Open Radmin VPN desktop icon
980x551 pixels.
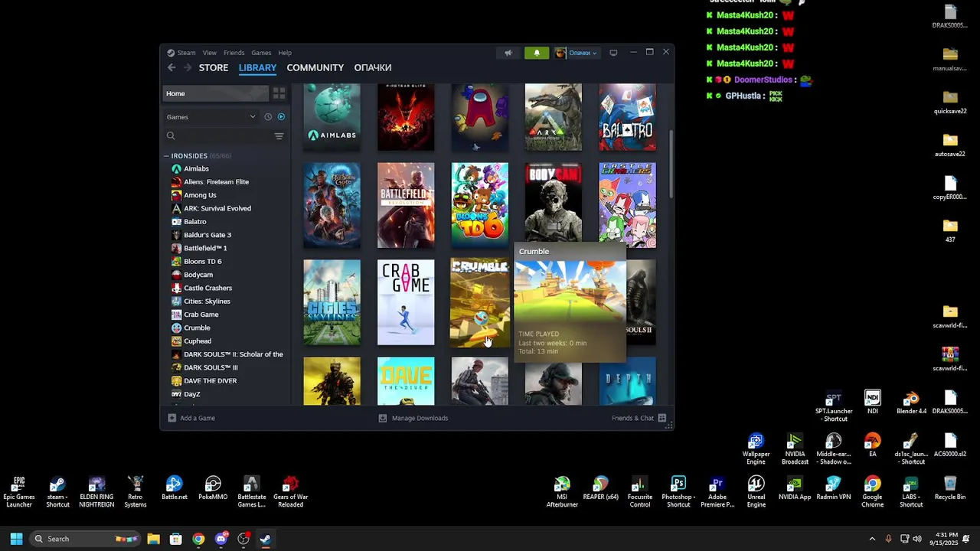click(834, 488)
